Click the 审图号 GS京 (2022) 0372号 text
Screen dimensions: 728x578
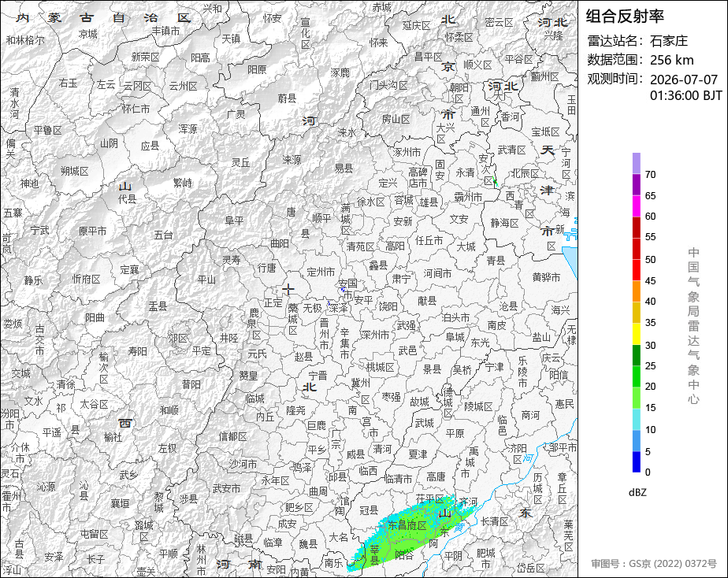(654, 563)
